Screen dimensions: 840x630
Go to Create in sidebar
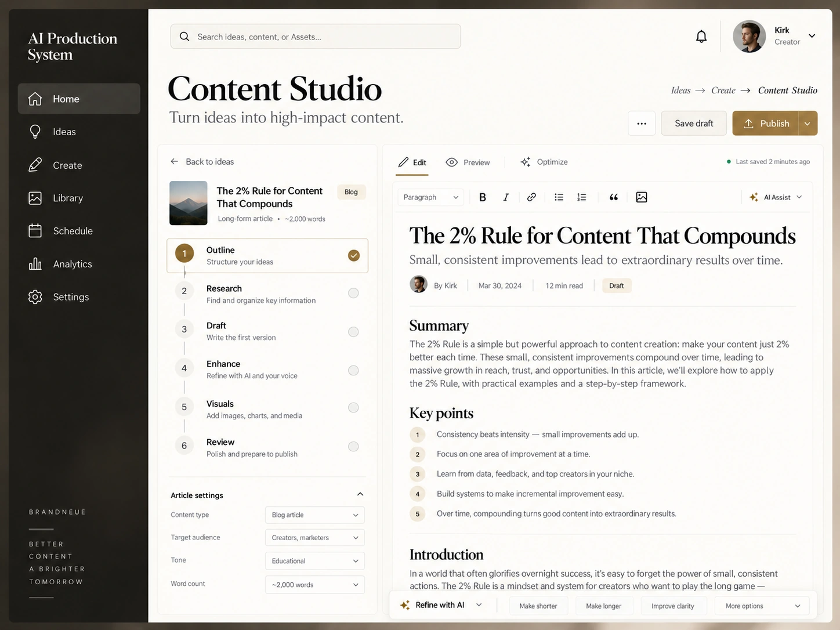[x=79, y=165]
